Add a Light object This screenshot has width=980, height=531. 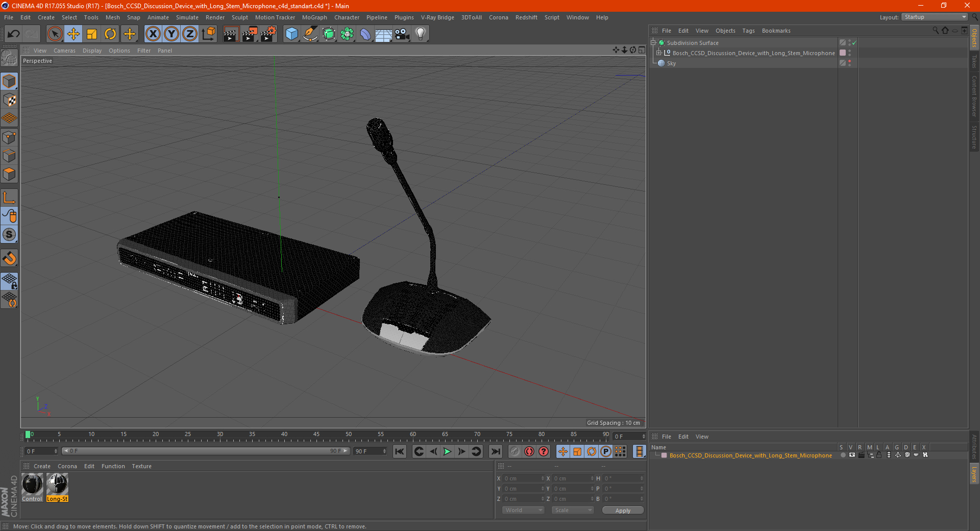tap(421, 34)
